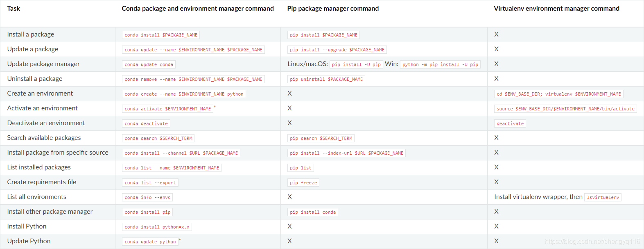644x249 pixels.
Task: Click the 'conda install pip' code
Action: pyautogui.click(x=147, y=212)
